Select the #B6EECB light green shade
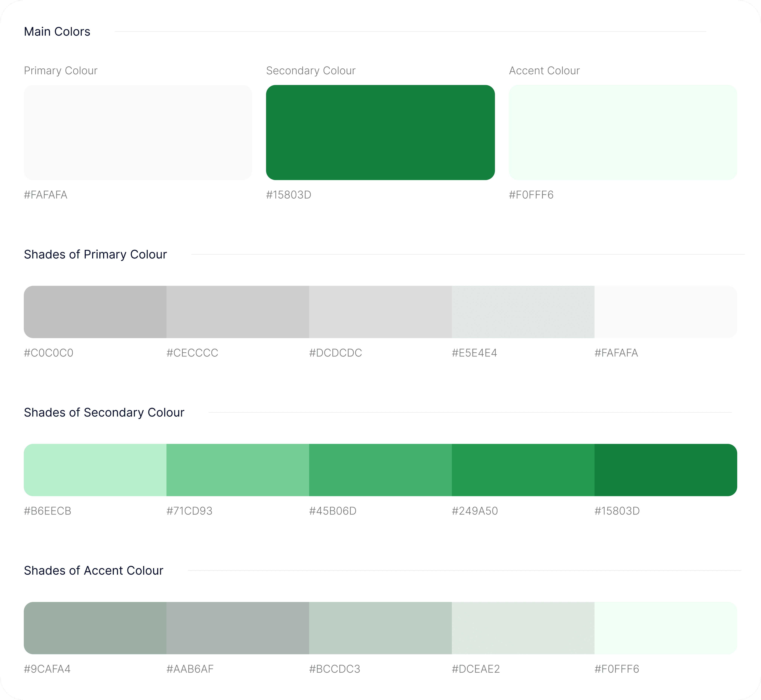This screenshot has width=761, height=700. coord(95,470)
